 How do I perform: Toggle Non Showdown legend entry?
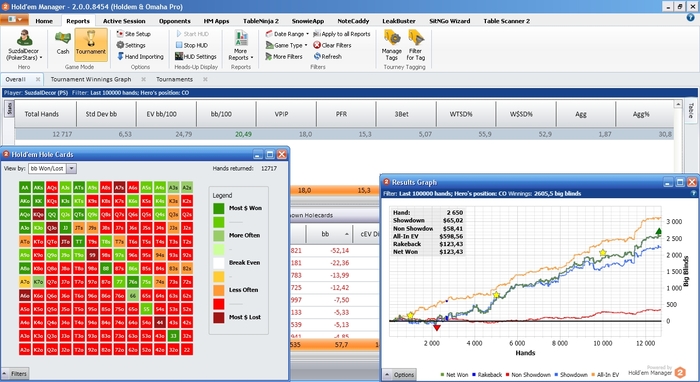click(x=528, y=375)
